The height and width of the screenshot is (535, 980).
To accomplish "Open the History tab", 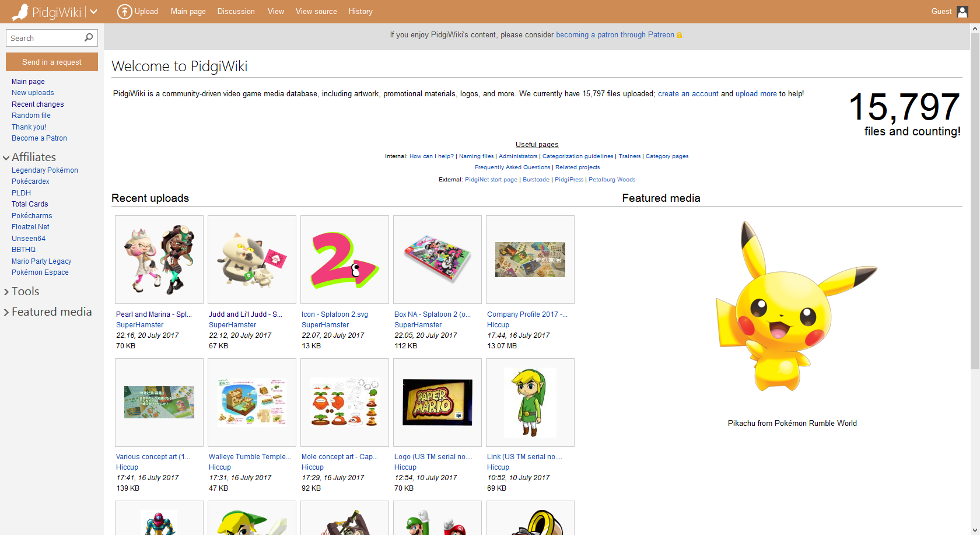I will pos(360,12).
